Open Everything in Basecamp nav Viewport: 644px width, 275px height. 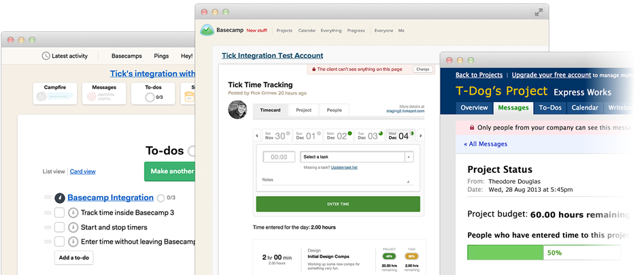(x=331, y=31)
